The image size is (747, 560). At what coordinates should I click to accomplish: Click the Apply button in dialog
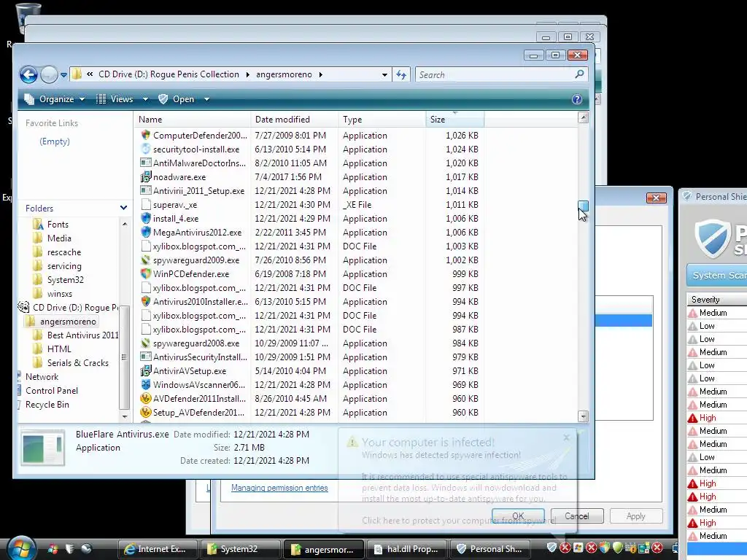(x=636, y=516)
